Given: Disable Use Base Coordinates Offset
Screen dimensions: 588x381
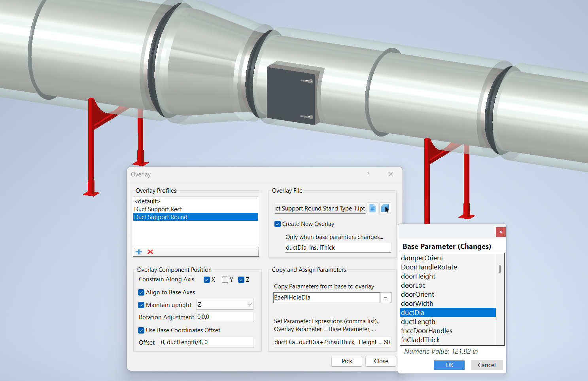Looking at the screenshot, I should (x=141, y=330).
